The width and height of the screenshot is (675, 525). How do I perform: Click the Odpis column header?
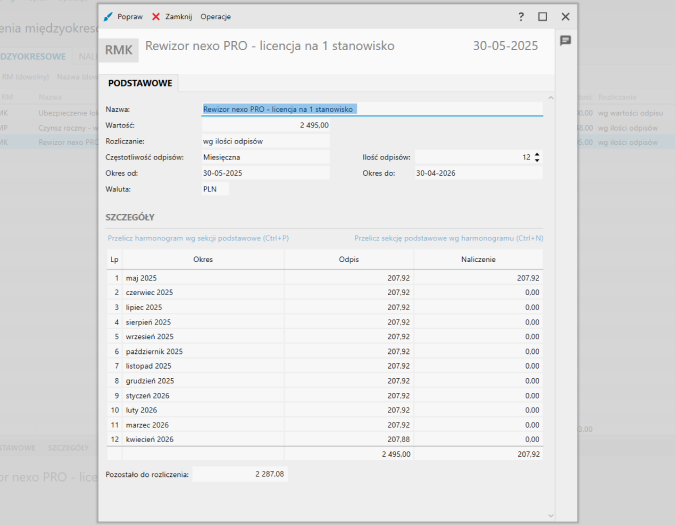coord(349,259)
